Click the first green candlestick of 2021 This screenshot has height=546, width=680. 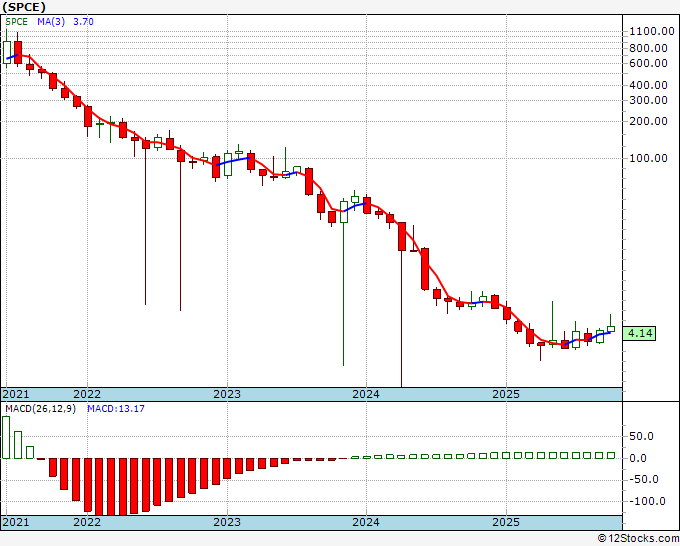7,52
